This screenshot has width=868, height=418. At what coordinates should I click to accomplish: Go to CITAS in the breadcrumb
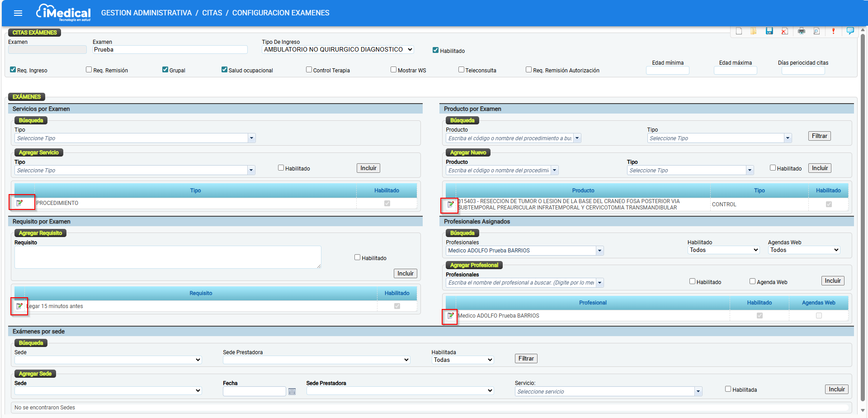click(212, 13)
